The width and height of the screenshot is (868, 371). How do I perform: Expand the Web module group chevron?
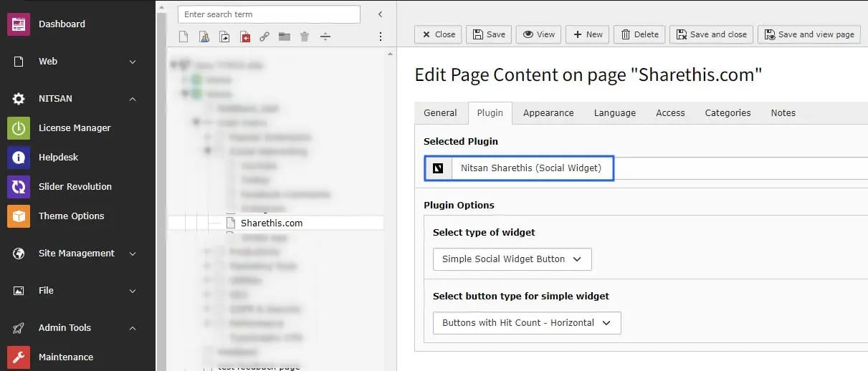[133, 62]
